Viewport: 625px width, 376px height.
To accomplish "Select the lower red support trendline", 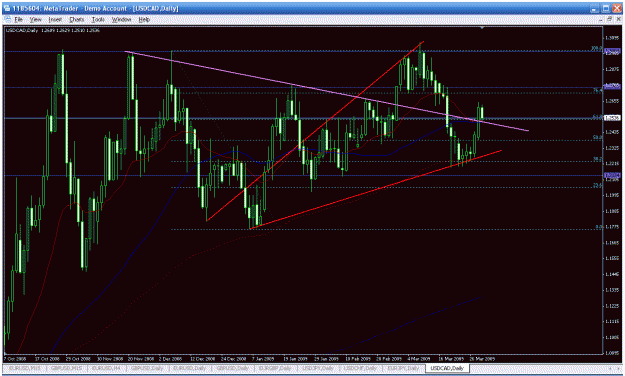I will tap(375, 189).
